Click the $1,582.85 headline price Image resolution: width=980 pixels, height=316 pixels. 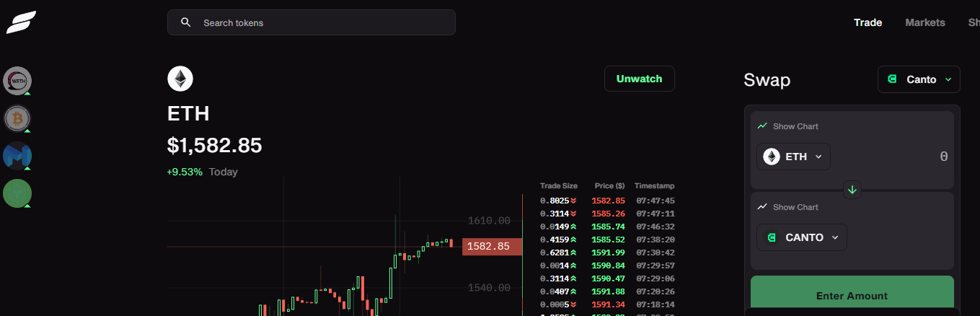tap(215, 145)
